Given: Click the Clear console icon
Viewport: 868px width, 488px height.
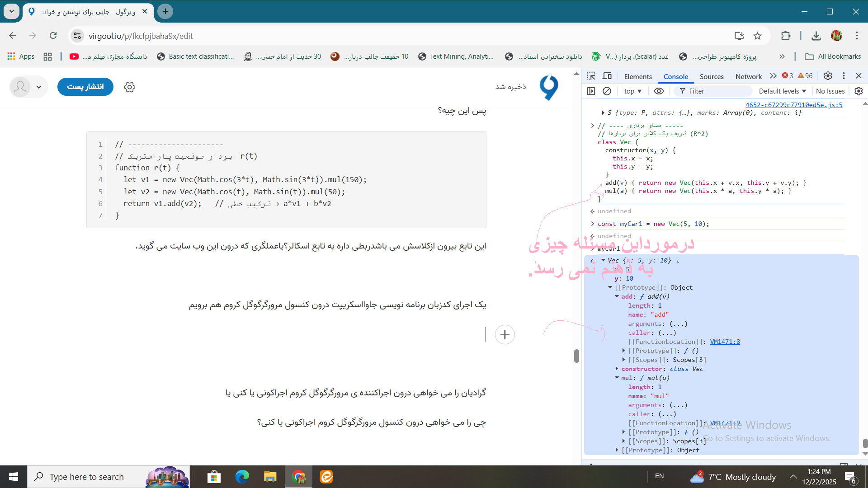Looking at the screenshot, I should tap(607, 91).
